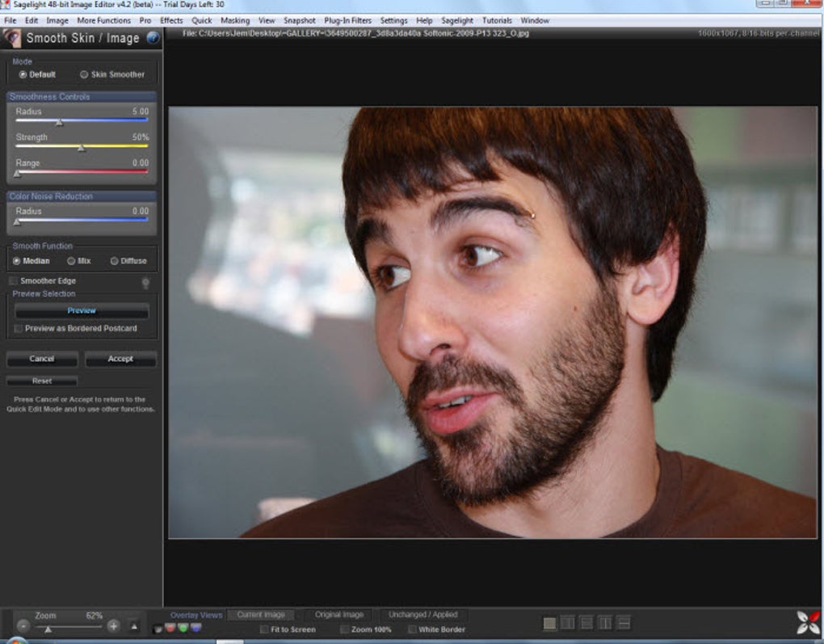Viewport: 824px width, 644px height.
Task: Click the Color Noise Reduction section header
Action: coord(82,196)
